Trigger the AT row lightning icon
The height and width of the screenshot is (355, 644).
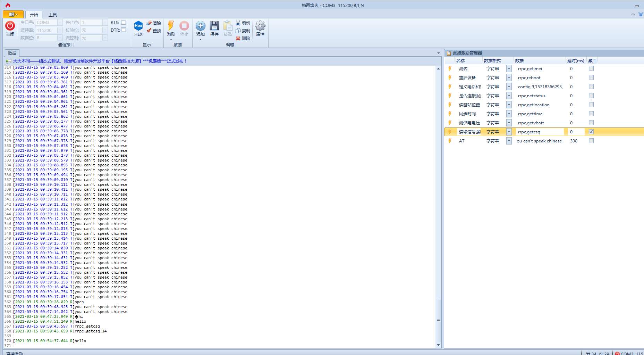450,141
